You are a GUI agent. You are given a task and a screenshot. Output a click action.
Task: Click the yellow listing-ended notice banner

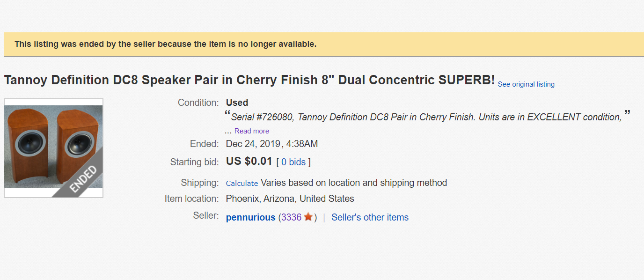[323, 44]
